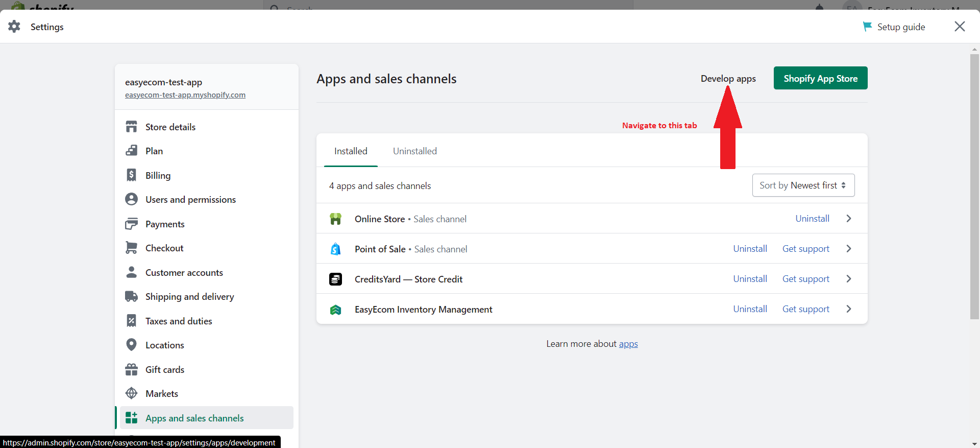Uninstall EasyEcom Inventory Management app
Screen dimensions: 980x448
pos(750,309)
